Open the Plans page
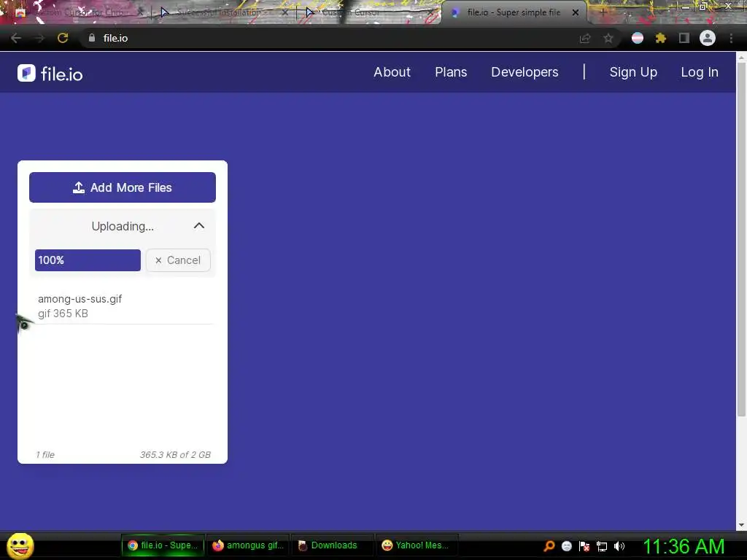Screen dimensions: 747x560 pyautogui.click(x=451, y=72)
